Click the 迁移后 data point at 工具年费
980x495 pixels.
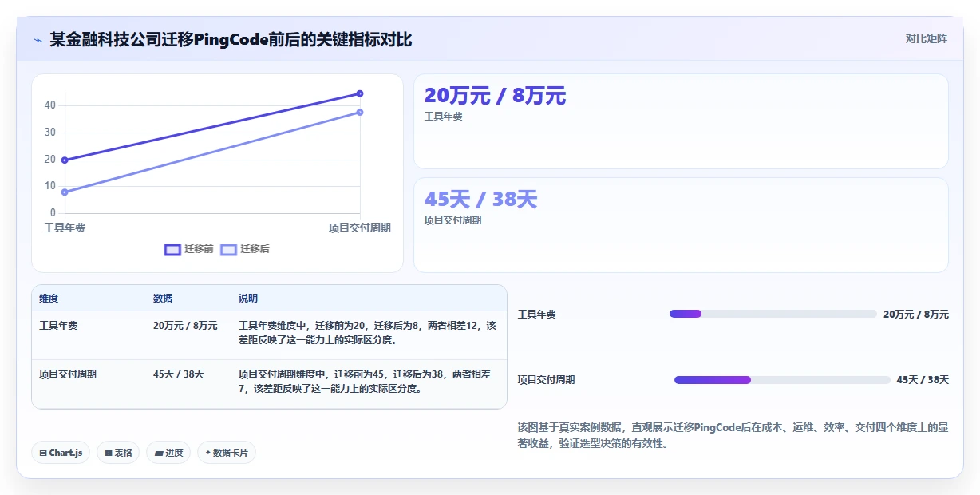(x=65, y=192)
